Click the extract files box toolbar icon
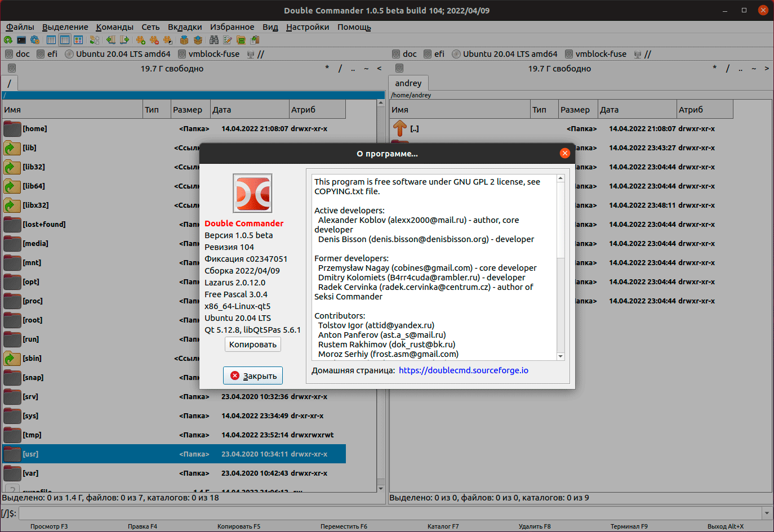Image resolution: width=774 pixels, height=532 pixels. (198, 40)
